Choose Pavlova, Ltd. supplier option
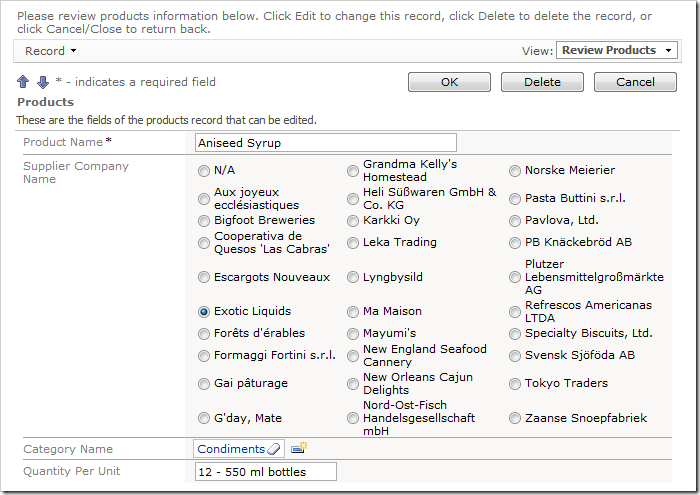 [x=515, y=220]
